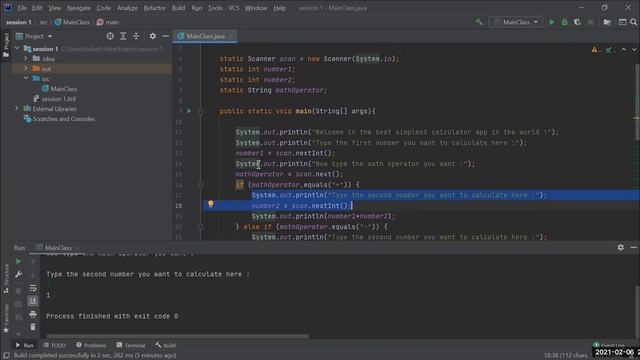Print the Run console output
The image size is (640, 360).
pyautogui.click(x=33, y=314)
